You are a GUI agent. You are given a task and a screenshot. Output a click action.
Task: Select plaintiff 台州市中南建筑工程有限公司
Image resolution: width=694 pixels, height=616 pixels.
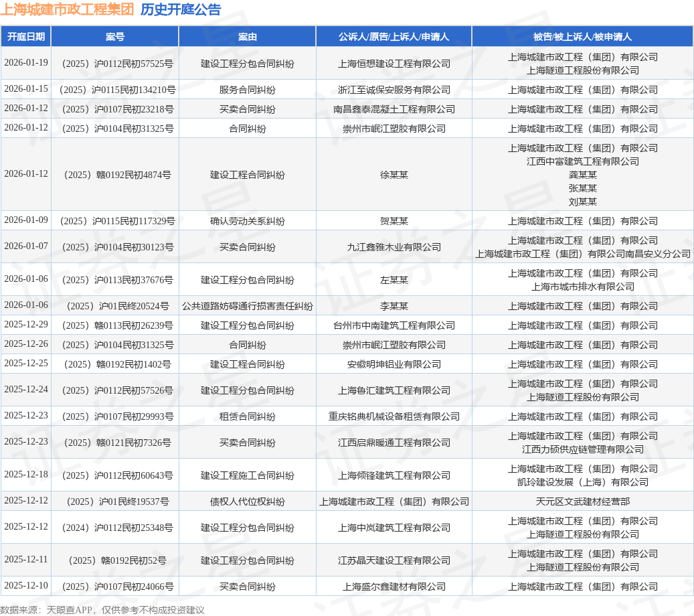coord(394,325)
